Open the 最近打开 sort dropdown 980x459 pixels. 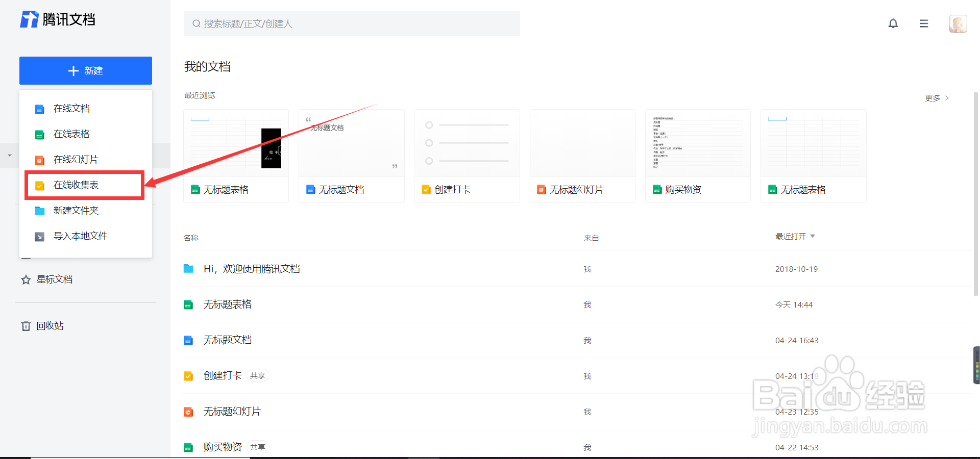tap(795, 236)
